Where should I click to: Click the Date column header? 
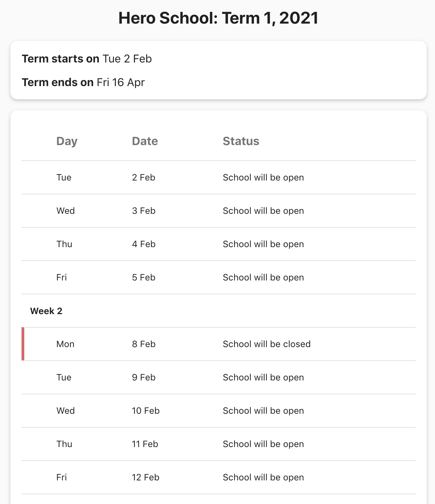(145, 141)
